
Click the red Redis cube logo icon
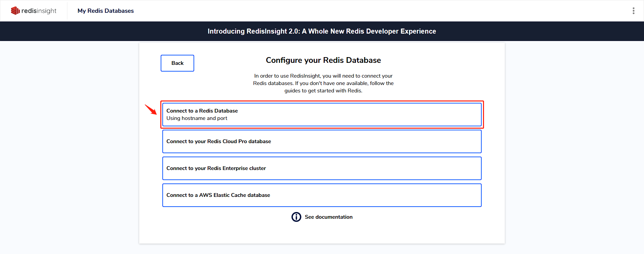pyautogui.click(x=15, y=11)
